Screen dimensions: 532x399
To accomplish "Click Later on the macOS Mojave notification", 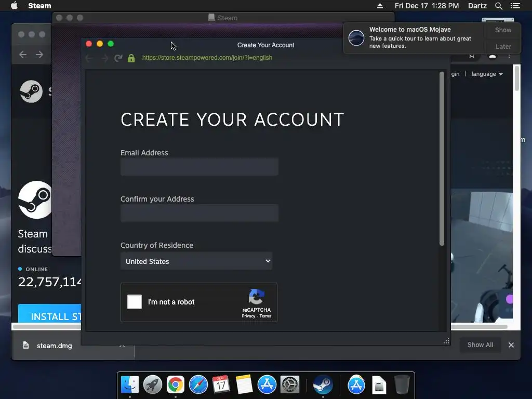I will (x=503, y=46).
